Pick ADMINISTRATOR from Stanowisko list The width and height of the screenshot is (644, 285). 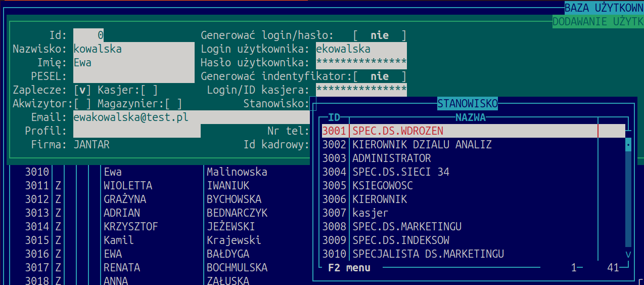click(x=391, y=158)
